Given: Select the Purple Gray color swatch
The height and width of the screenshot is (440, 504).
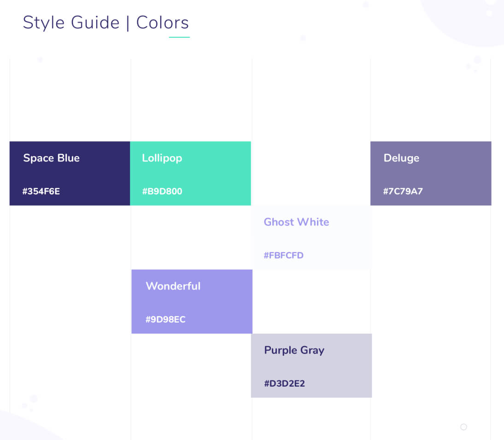Looking at the screenshot, I should pos(311,365).
